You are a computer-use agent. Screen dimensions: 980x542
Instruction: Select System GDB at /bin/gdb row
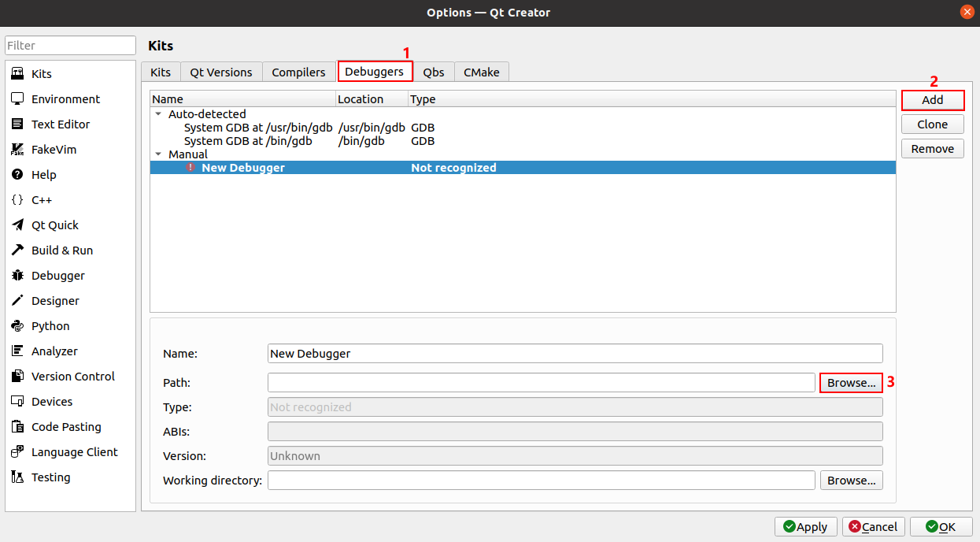(x=523, y=141)
